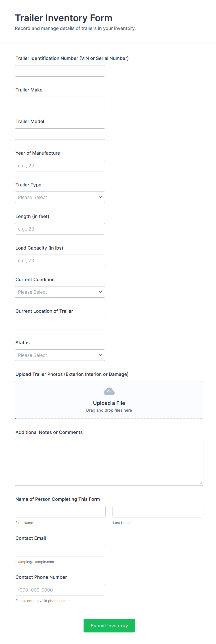216x644 pixels.
Task: Focus the Length in feet field
Action: pyautogui.click(x=60, y=229)
